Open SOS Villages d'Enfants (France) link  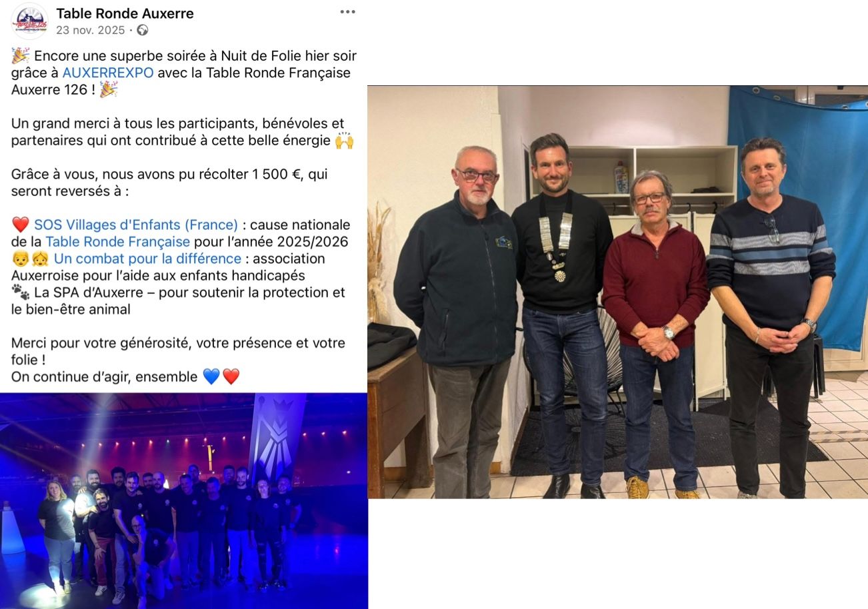tap(136, 225)
